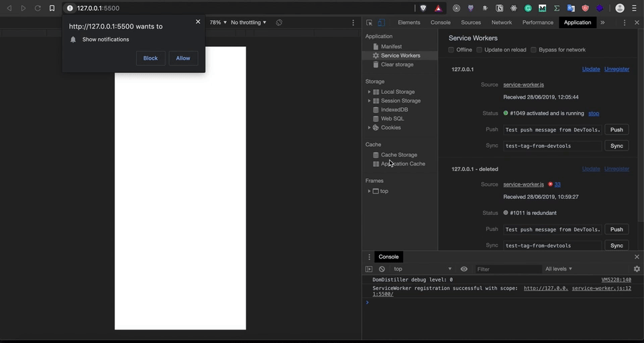The height and width of the screenshot is (343, 644).
Task: Enable the Offline checkbox
Action: coord(451,50)
